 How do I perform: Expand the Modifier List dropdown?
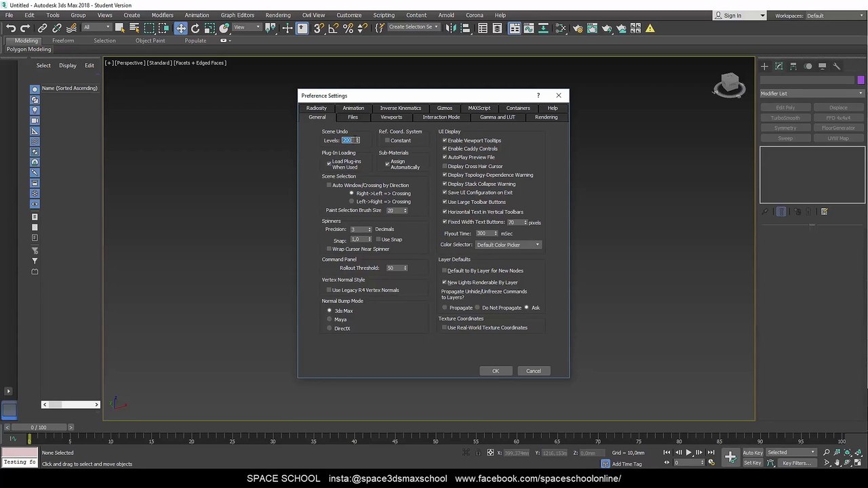tap(812, 94)
